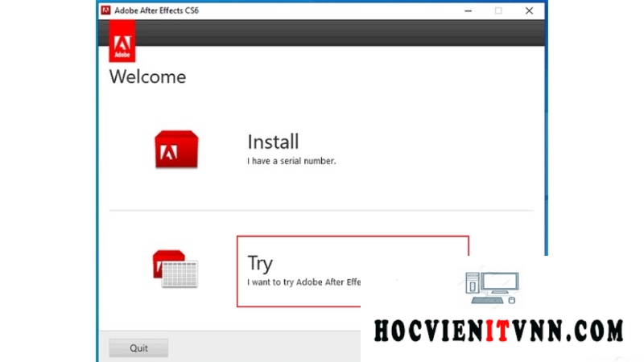
Task: Select the Install option heading
Action: (273, 142)
